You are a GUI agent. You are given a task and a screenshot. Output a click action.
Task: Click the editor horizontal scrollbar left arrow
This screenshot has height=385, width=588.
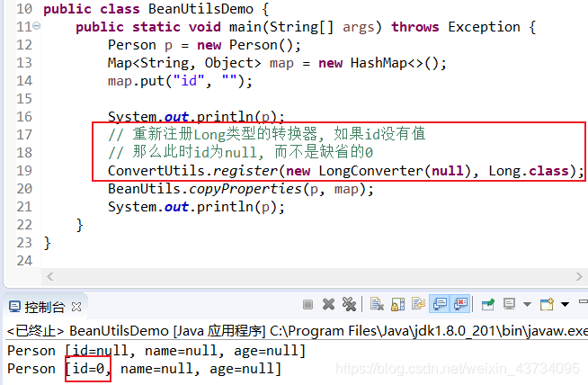point(49,277)
